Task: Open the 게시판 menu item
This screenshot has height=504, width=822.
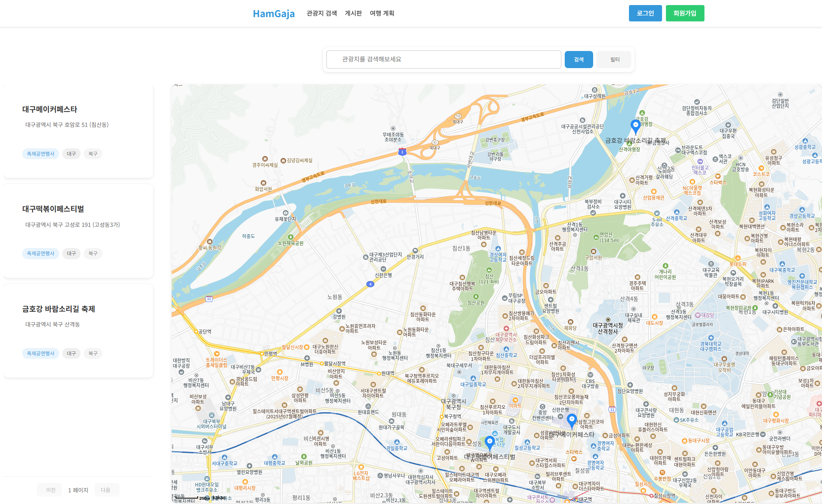Action: point(353,13)
